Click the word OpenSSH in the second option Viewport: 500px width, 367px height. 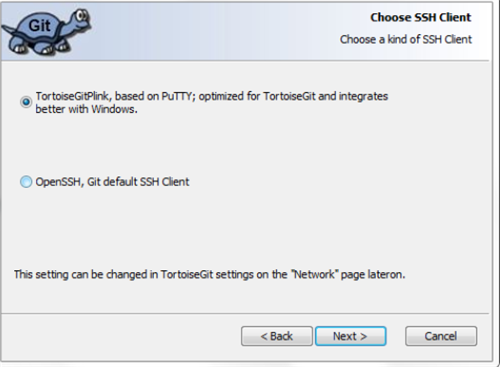click(x=58, y=182)
